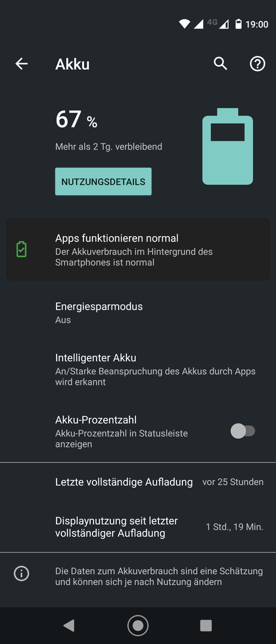Viewport: 276px width, 644px height.
Task: Tap Letzte vollständige Aufladung entry
Action: (138, 482)
